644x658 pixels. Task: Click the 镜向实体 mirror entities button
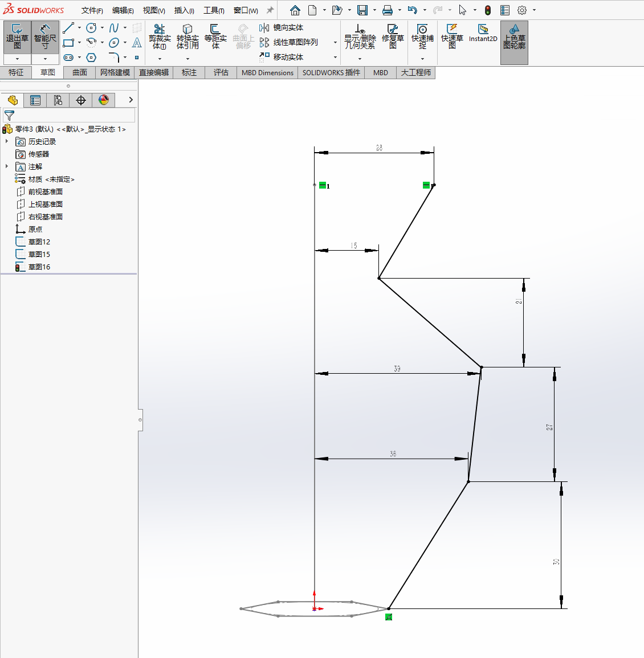coord(282,27)
